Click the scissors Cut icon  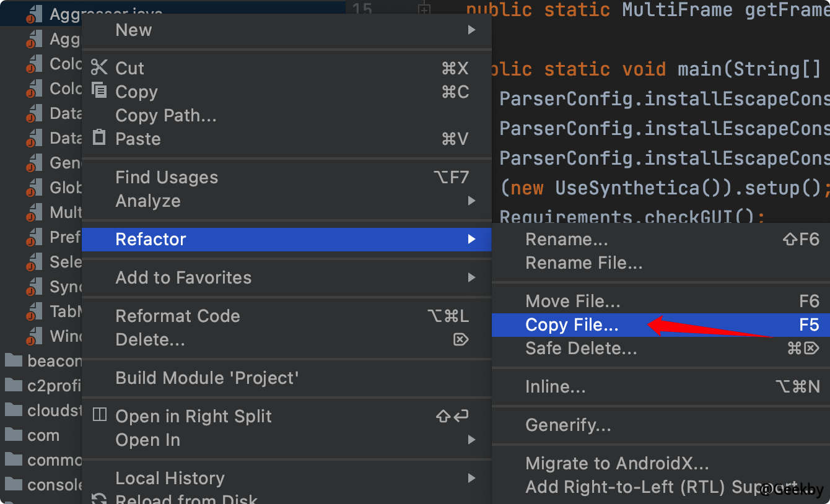click(98, 67)
